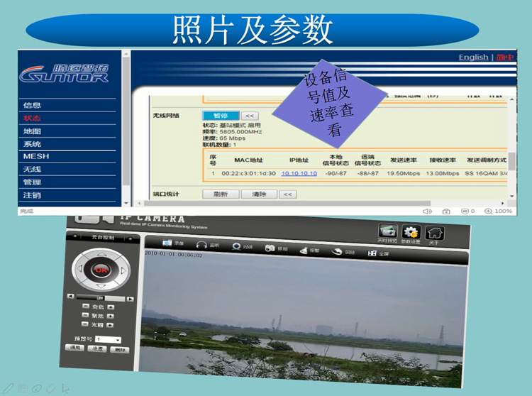Pan camera left with PTZ left arrow
This screenshot has width=532, height=396.
click(79, 269)
